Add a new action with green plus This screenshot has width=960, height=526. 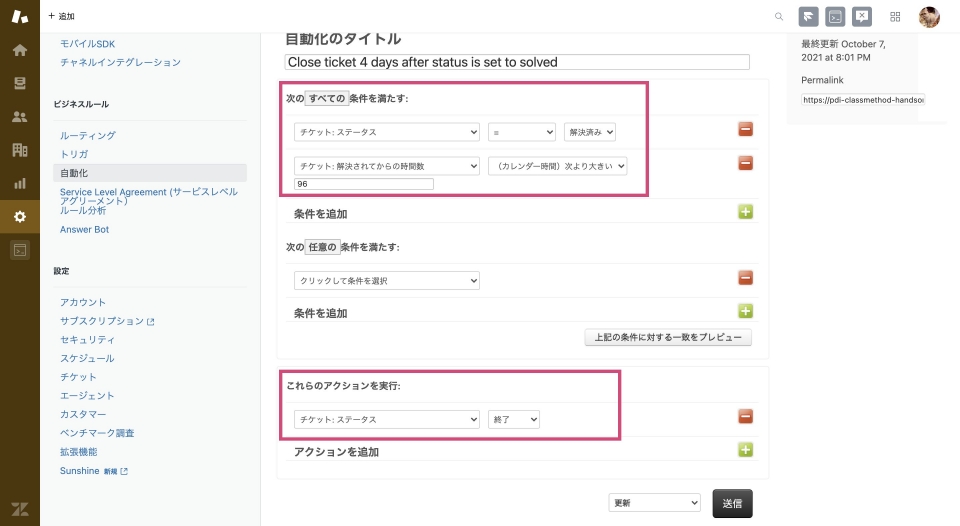click(x=745, y=450)
